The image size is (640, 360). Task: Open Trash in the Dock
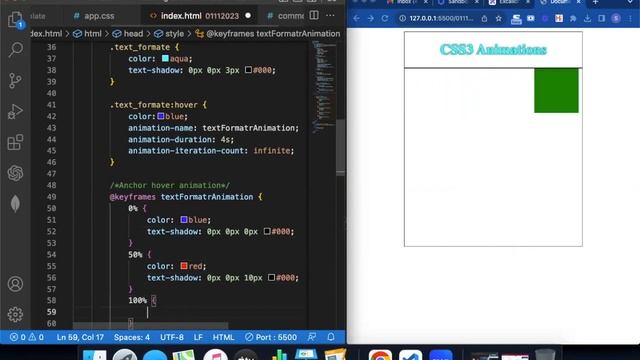click(x=545, y=355)
